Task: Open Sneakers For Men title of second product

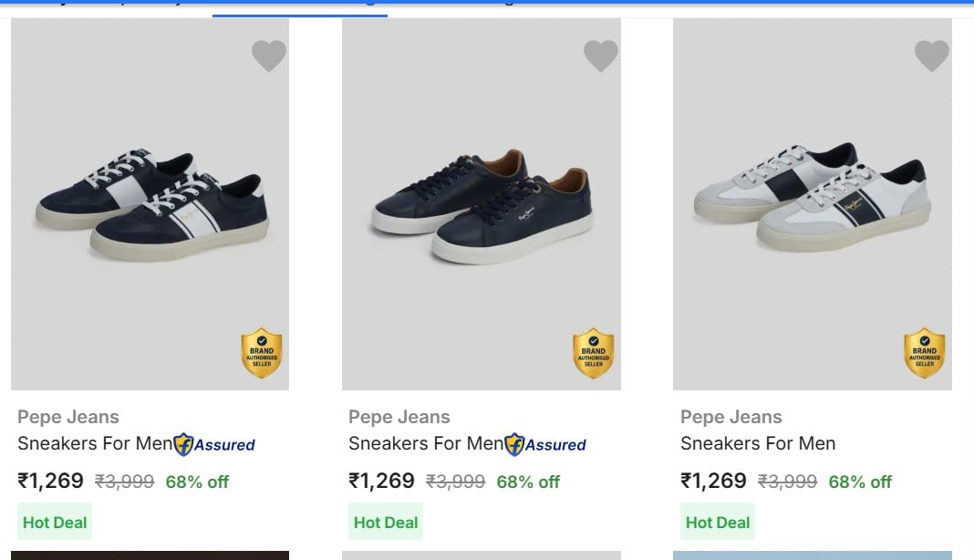Action: (426, 443)
